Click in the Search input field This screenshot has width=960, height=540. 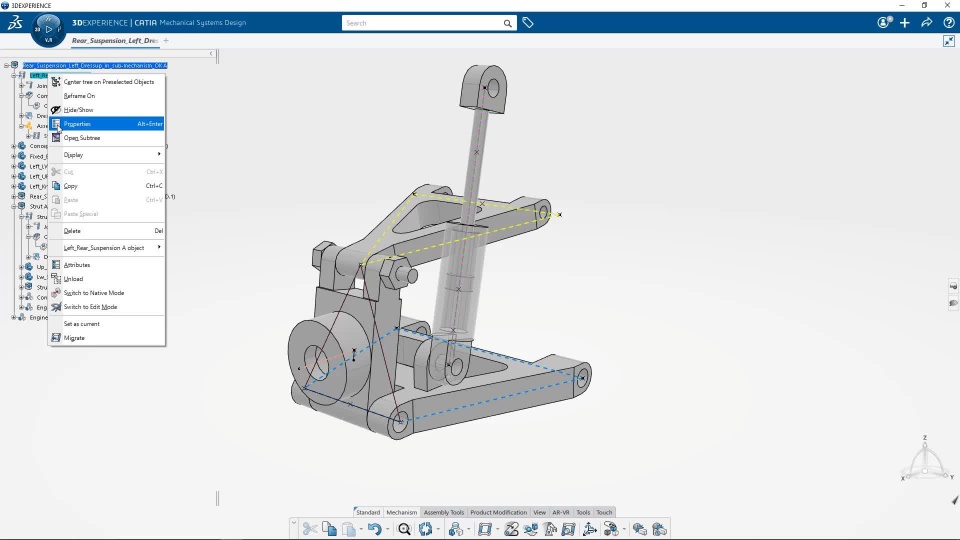(422, 23)
